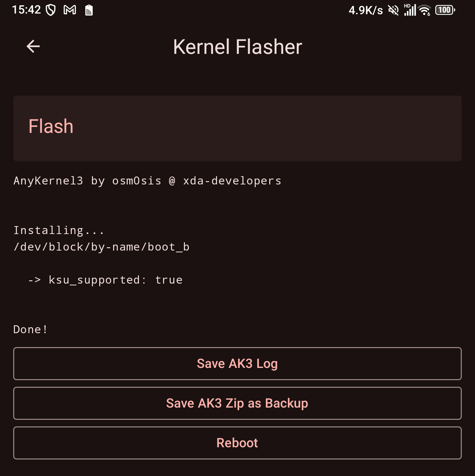Click the Installing... log line
The width and height of the screenshot is (475, 476).
(x=59, y=230)
